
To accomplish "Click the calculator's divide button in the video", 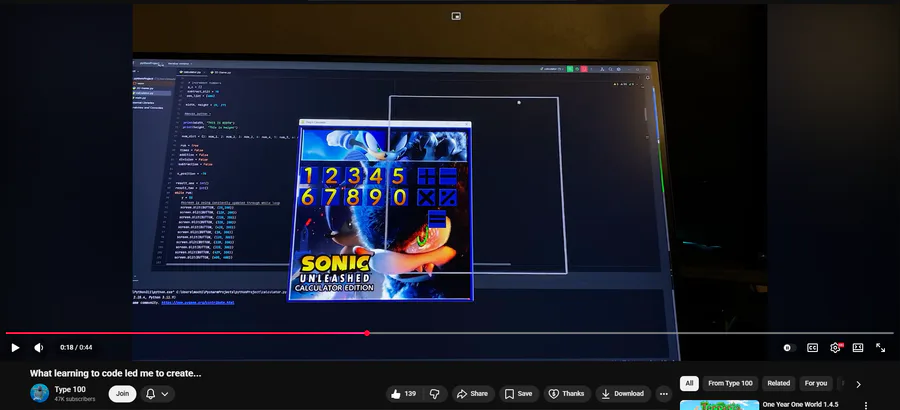I will click(448, 198).
